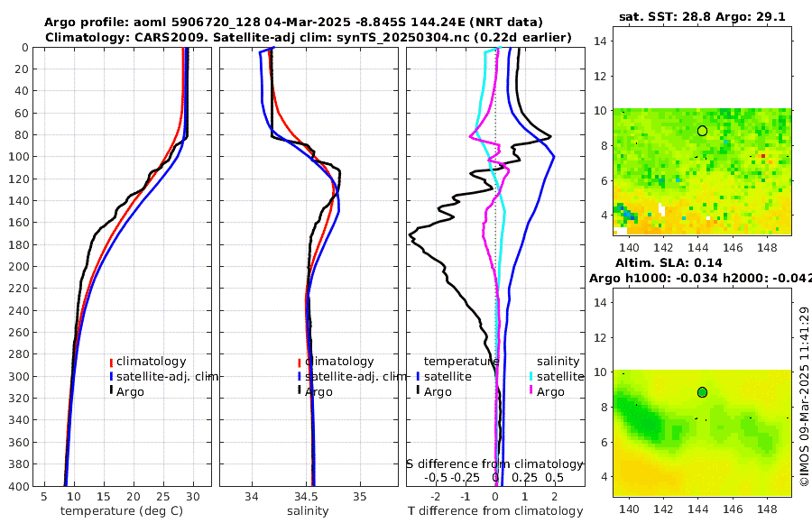Click 'T difference from climatology' axis label
The width and height of the screenshot is (812, 523).
(495, 511)
